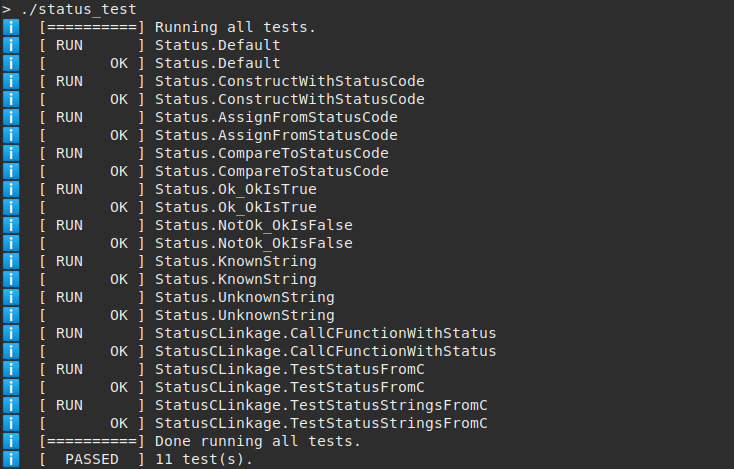
Task: Click info icon on OK Status.CompareToStatusCode line
Action: [x=12, y=171]
